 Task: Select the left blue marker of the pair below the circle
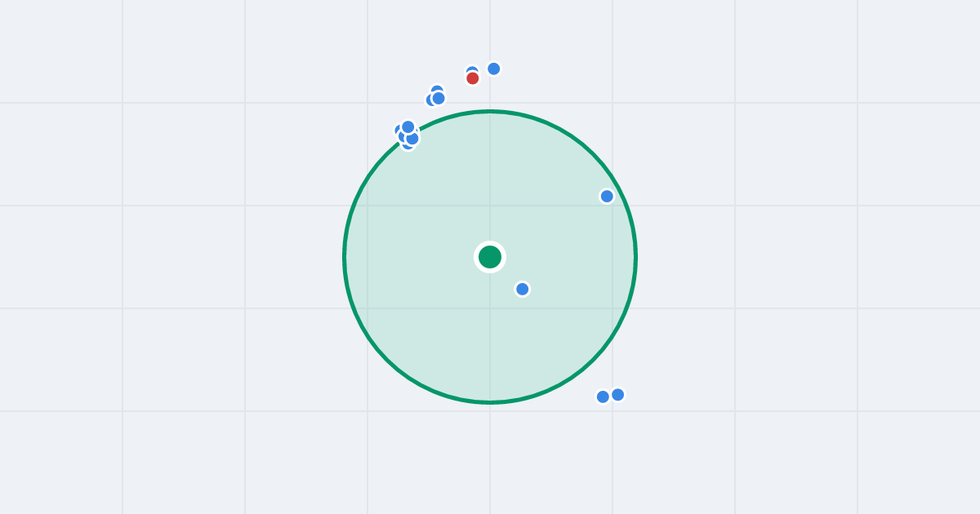point(603,397)
